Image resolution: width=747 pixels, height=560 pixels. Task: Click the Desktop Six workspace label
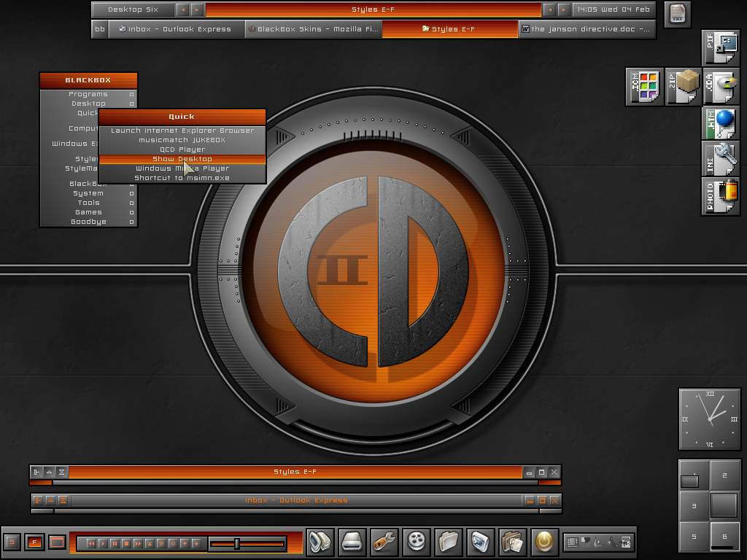[133, 9]
